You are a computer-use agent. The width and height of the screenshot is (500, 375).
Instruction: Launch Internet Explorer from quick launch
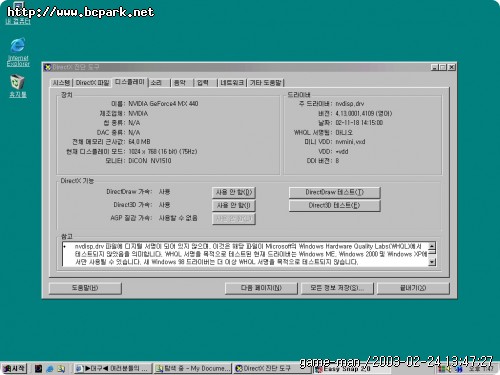[x=50, y=369]
